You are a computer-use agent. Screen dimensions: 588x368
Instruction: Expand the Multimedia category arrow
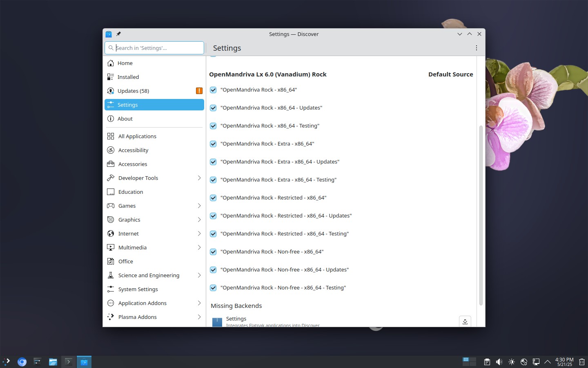(x=199, y=247)
